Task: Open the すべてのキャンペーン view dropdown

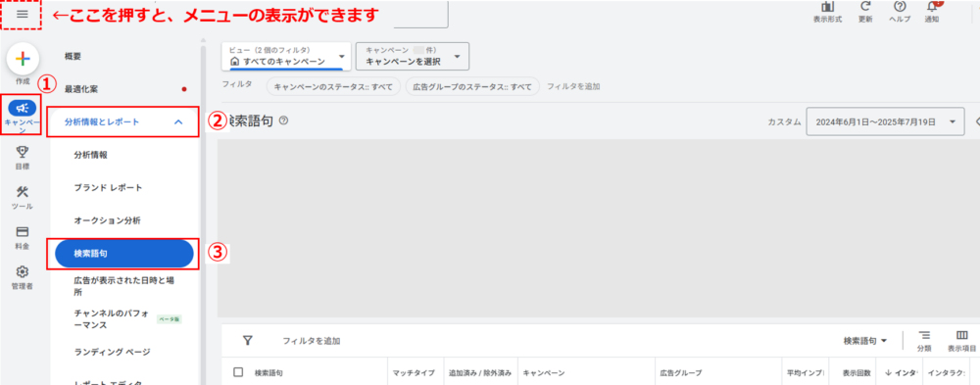Action: [x=285, y=56]
